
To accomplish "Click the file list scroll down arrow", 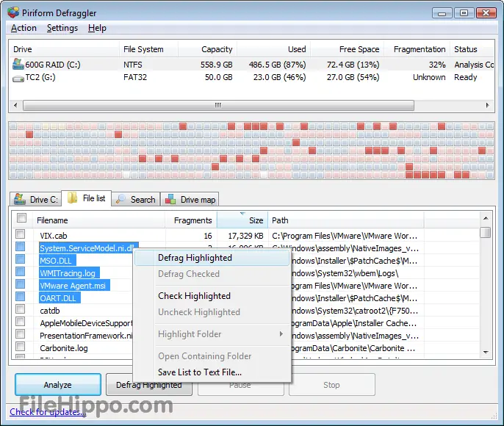I will [486, 353].
